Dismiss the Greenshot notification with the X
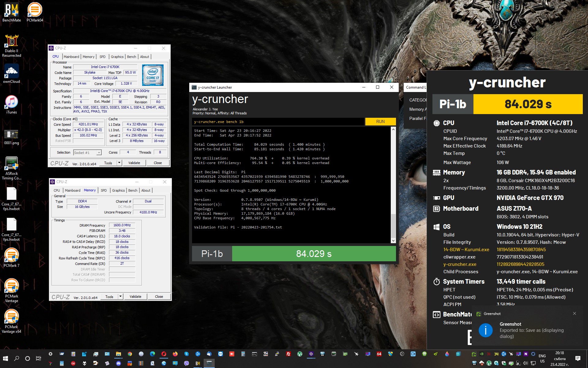Screen dimensions: 588x368 click(575, 313)
